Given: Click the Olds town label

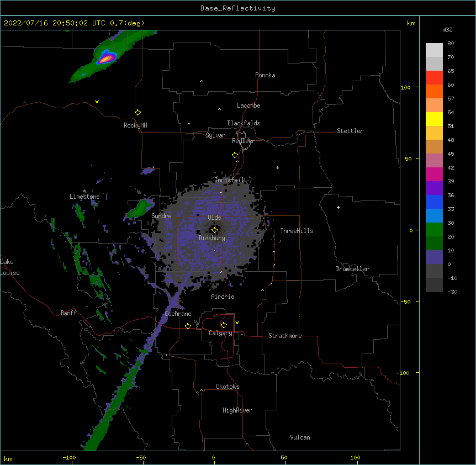Looking at the screenshot, I should (214, 218).
